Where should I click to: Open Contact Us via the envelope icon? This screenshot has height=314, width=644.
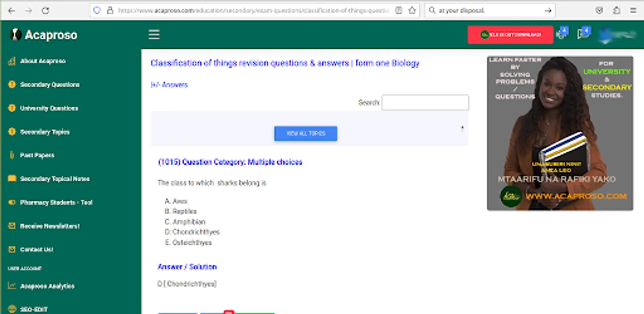point(12,249)
